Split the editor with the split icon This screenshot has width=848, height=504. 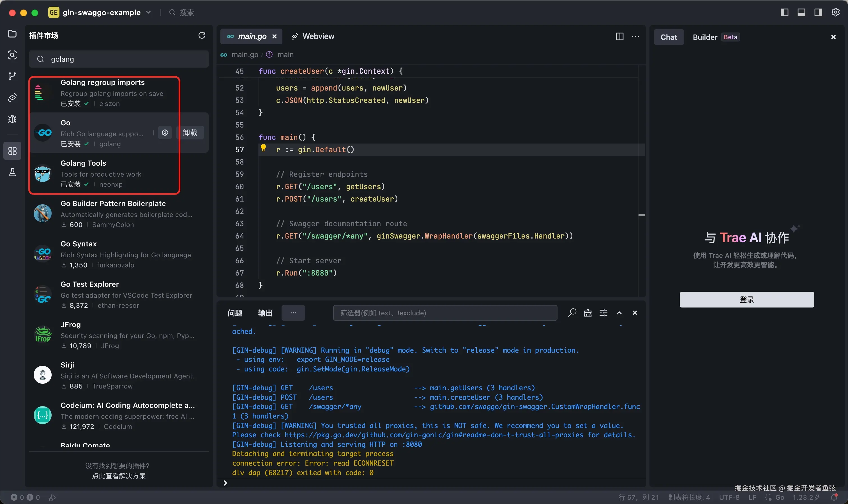point(619,36)
